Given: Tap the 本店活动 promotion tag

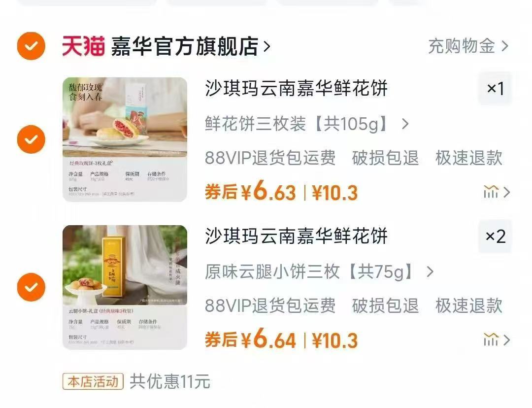Looking at the screenshot, I should click(93, 381).
